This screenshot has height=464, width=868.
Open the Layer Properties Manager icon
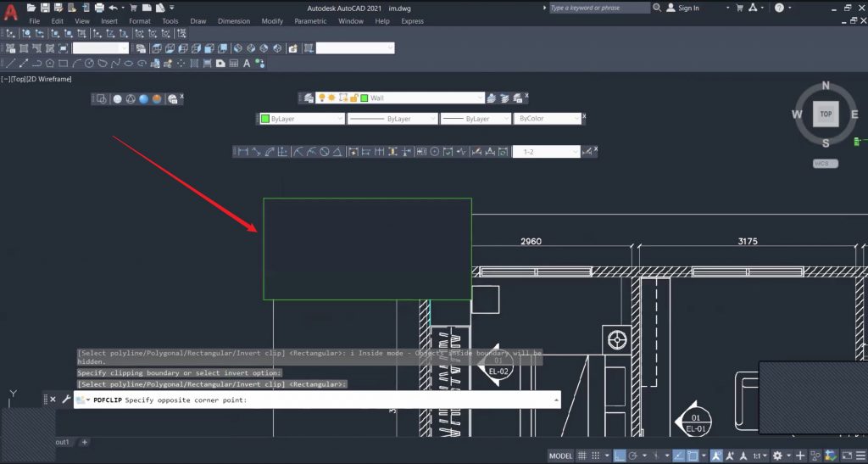(309, 98)
